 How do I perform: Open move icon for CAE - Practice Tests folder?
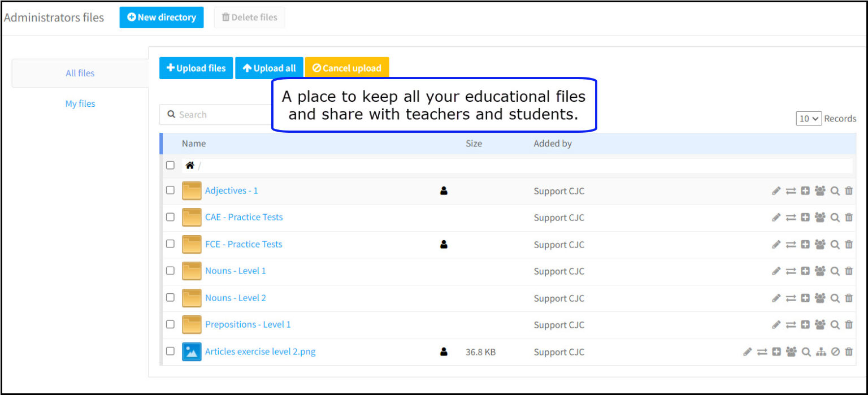point(791,217)
